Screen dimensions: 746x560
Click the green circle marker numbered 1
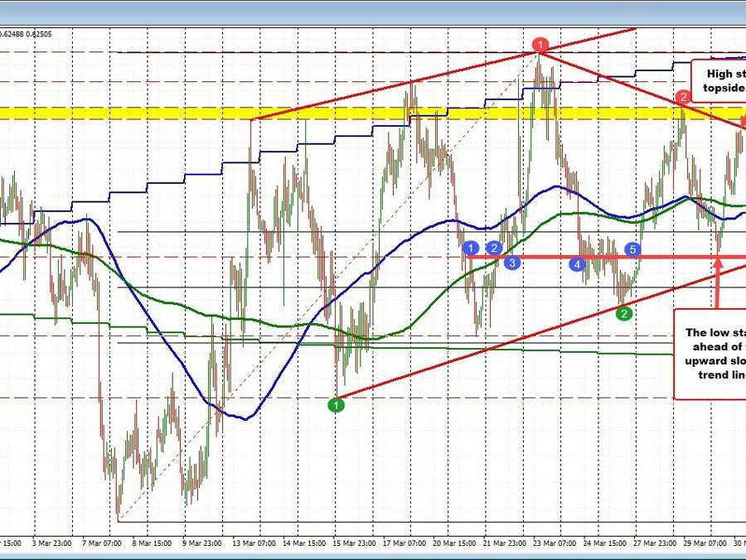point(337,405)
